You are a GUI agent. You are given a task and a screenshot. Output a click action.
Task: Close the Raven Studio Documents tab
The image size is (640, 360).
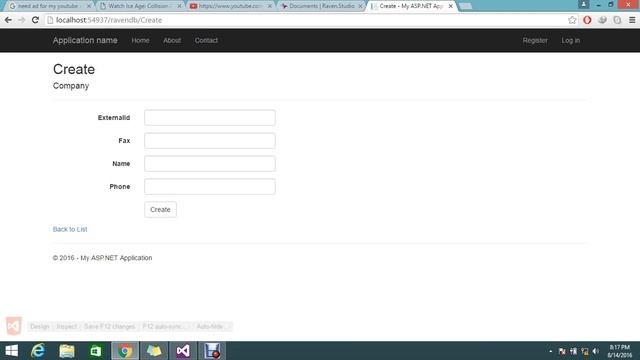360,6
